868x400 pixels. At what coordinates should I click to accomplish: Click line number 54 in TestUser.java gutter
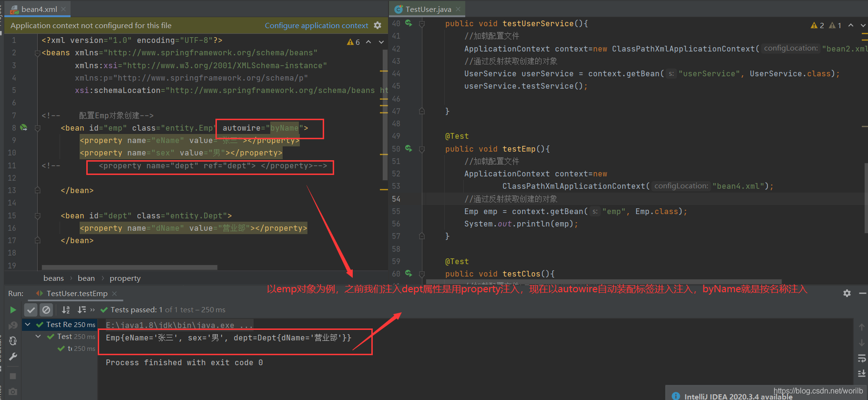396,199
